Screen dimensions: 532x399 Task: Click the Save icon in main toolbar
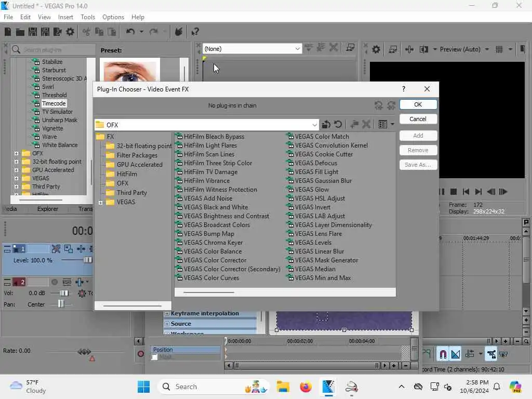tap(33, 32)
